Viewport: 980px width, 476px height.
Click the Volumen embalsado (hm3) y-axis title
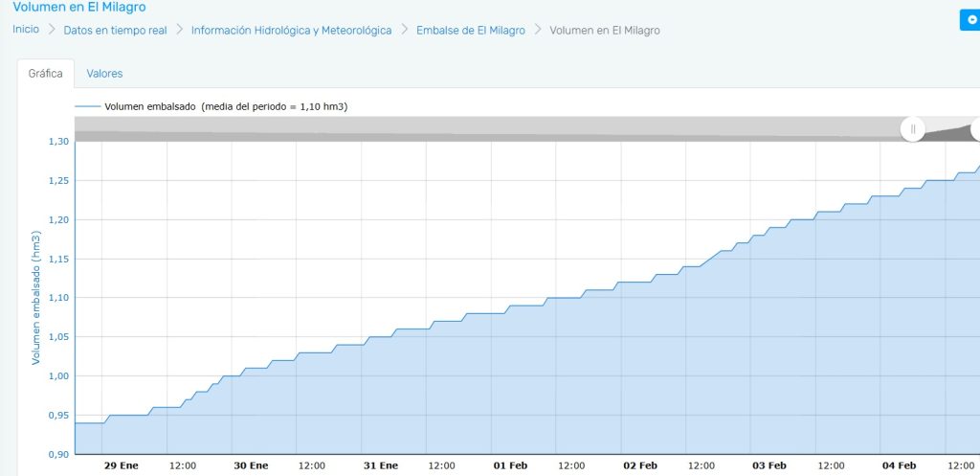click(36, 298)
